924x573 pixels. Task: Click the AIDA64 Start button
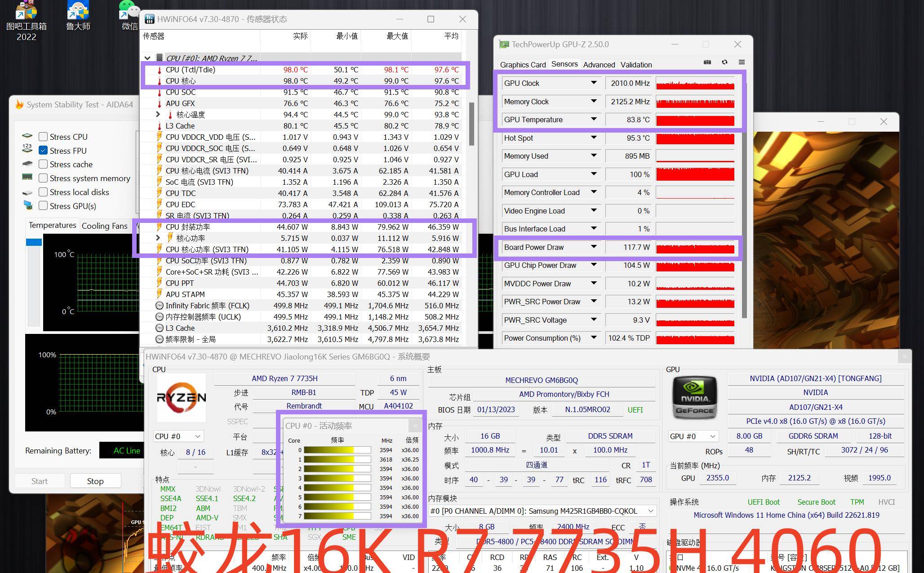[x=40, y=481]
